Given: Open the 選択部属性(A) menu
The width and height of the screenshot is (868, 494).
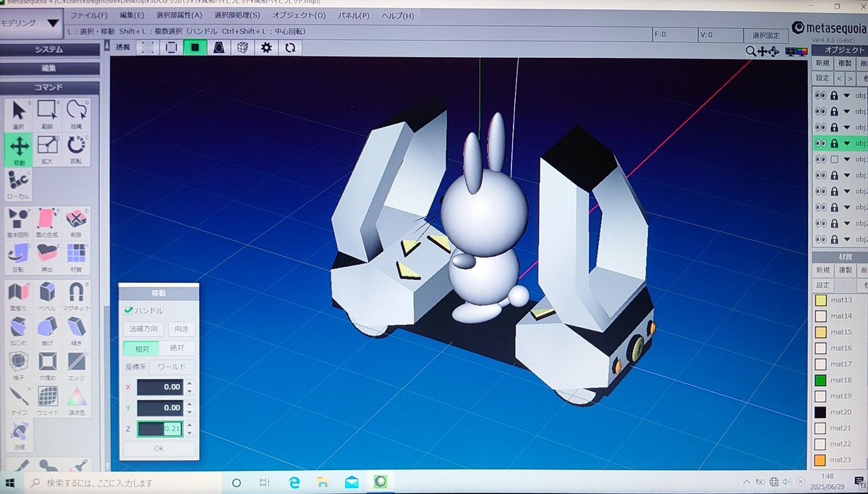Looking at the screenshot, I should point(179,15).
